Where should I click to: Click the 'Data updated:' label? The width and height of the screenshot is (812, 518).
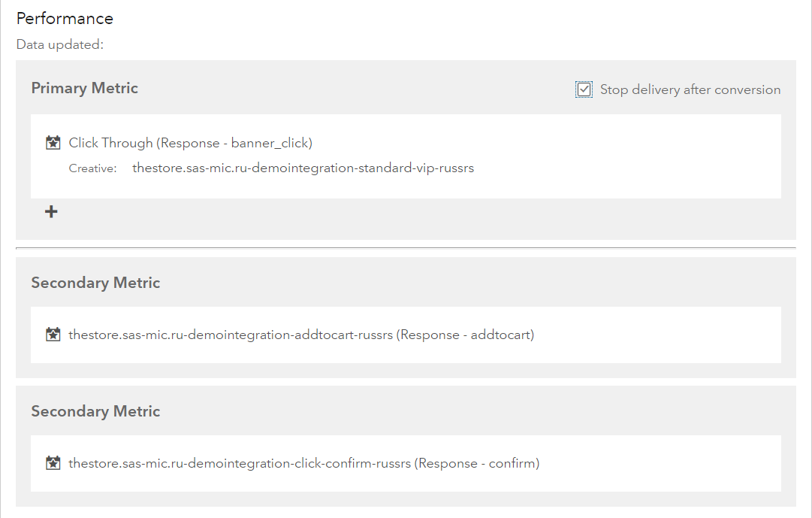pyautogui.click(x=60, y=44)
